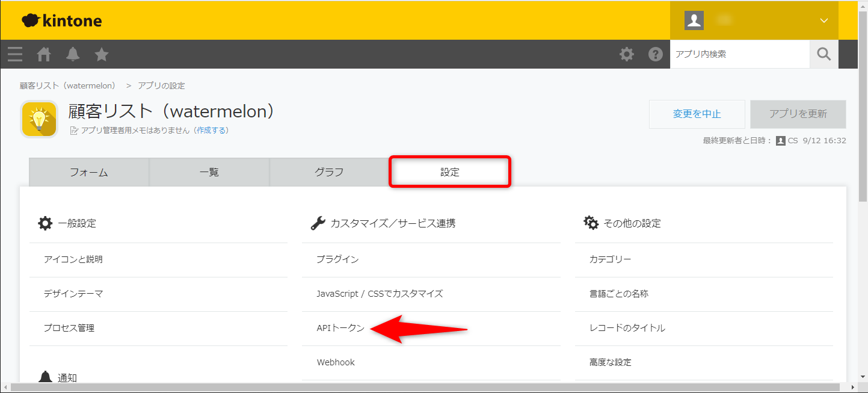The width and height of the screenshot is (868, 393).
Task: Open JavaScript / CSSでカスタマイズ
Action: point(380,294)
